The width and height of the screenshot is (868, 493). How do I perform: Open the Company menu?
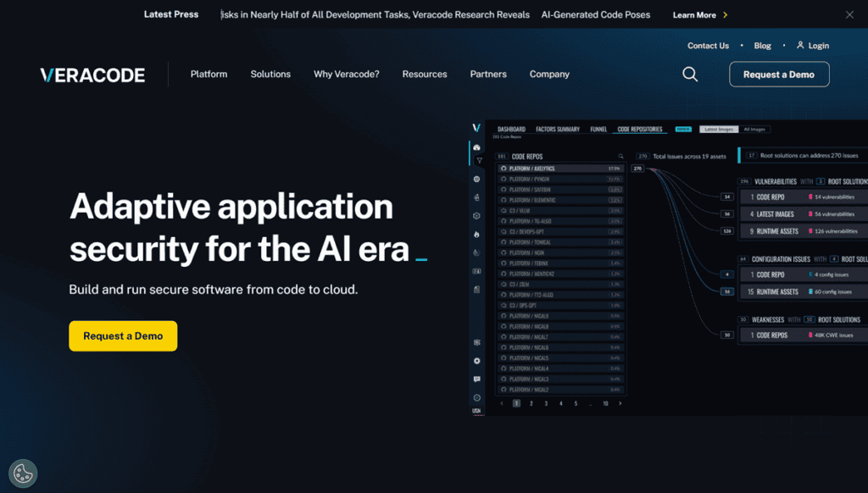click(549, 75)
